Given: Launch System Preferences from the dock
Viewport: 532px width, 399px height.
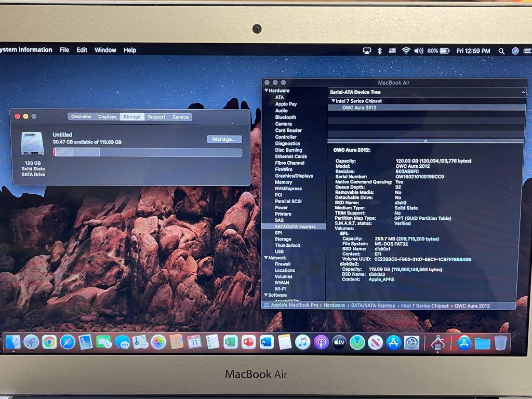Looking at the screenshot, I should (411, 342).
